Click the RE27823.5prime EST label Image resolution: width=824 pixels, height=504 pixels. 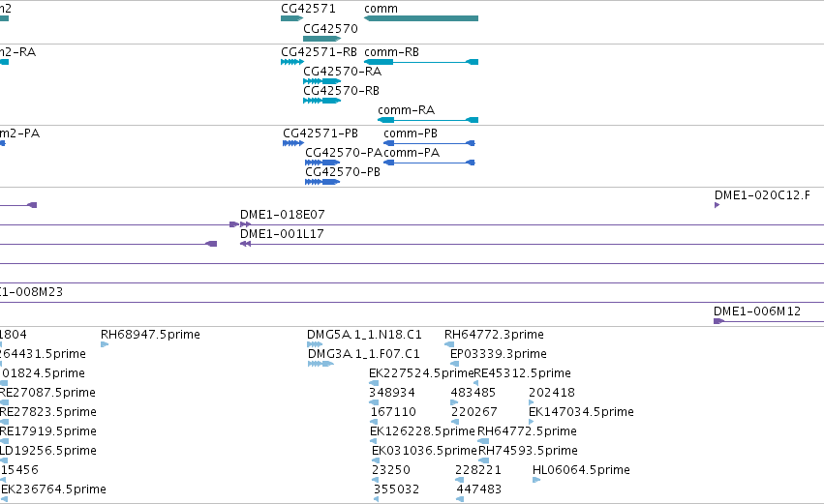(47, 412)
